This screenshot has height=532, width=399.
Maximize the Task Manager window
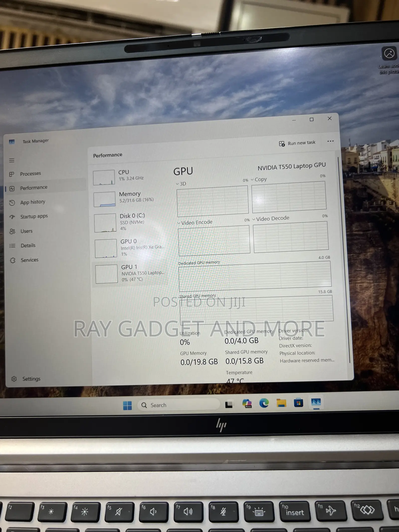tap(311, 119)
